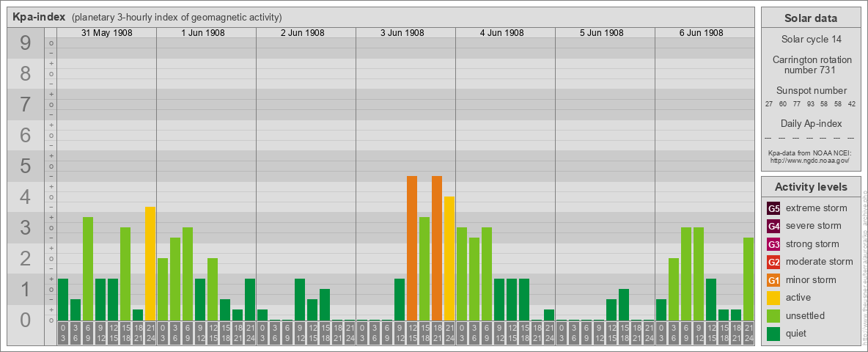Select the 31 May 1908 date header
Viewport: 868px width, 352px height.
coord(107,33)
